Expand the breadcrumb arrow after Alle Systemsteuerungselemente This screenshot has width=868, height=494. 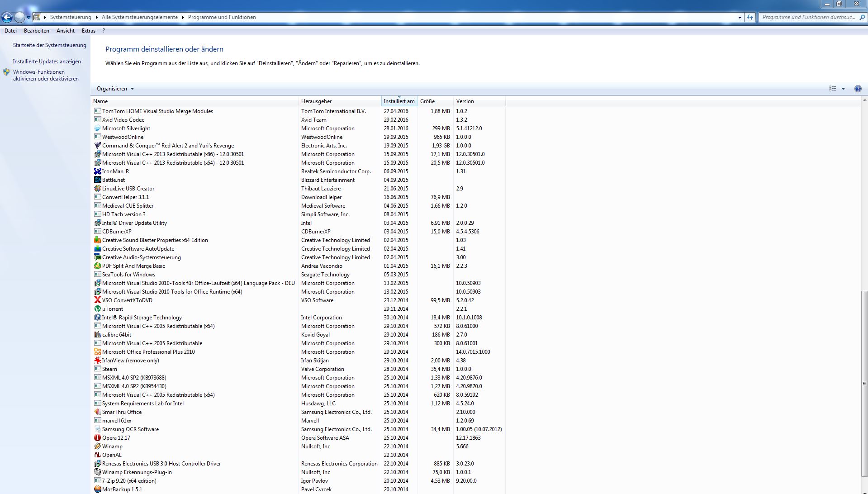(183, 17)
